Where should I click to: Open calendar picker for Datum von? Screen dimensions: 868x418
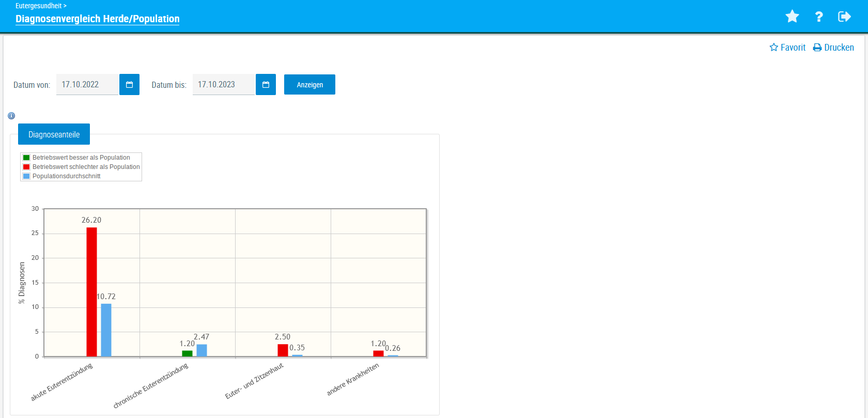(129, 85)
